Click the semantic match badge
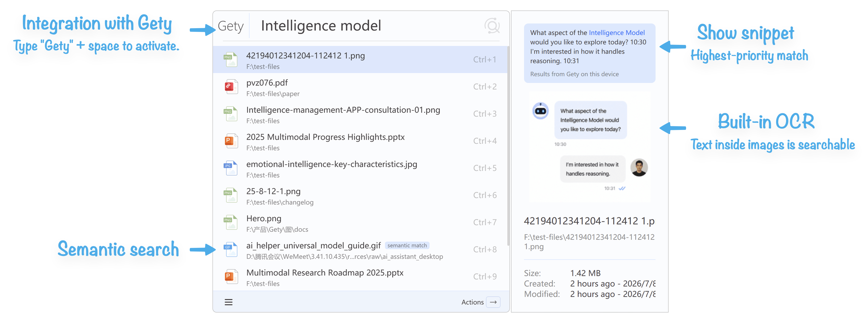Screen dimensions: 868x323 [407, 246]
